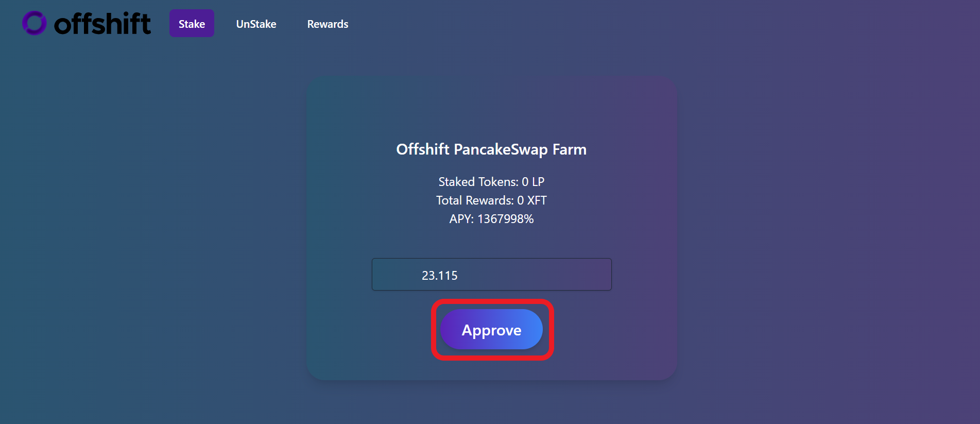This screenshot has height=424, width=980.
Task: Click blank card area above the farm heading
Action: [x=491, y=108]
